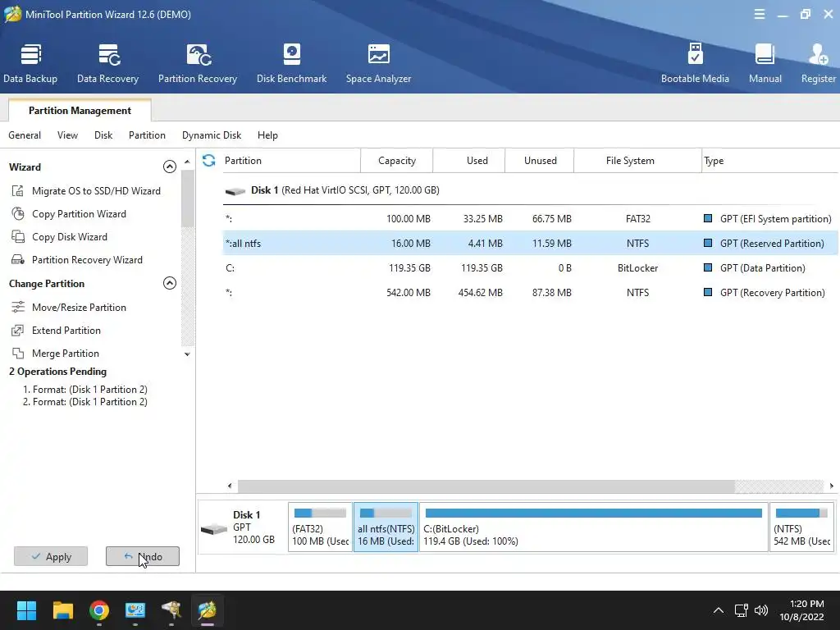Undo the last operation
Viewport: 840px width, 630px height.
143,557
